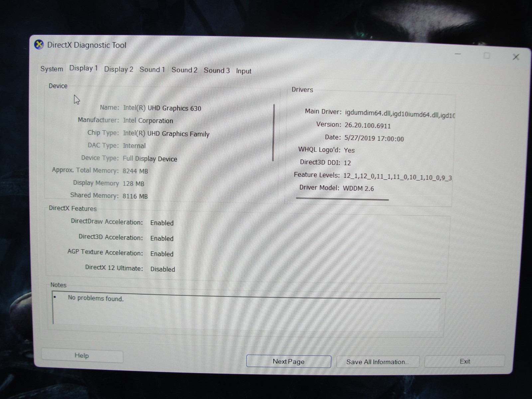Select the WHQL Logo'd value Yes

click(x=349, y=150)
